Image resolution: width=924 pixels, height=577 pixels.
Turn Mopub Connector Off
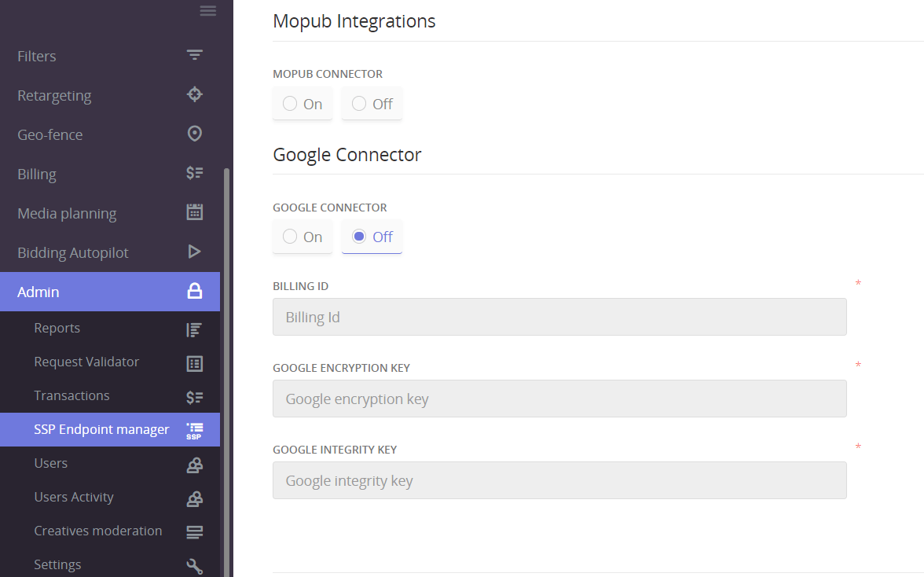coord(372,104)
